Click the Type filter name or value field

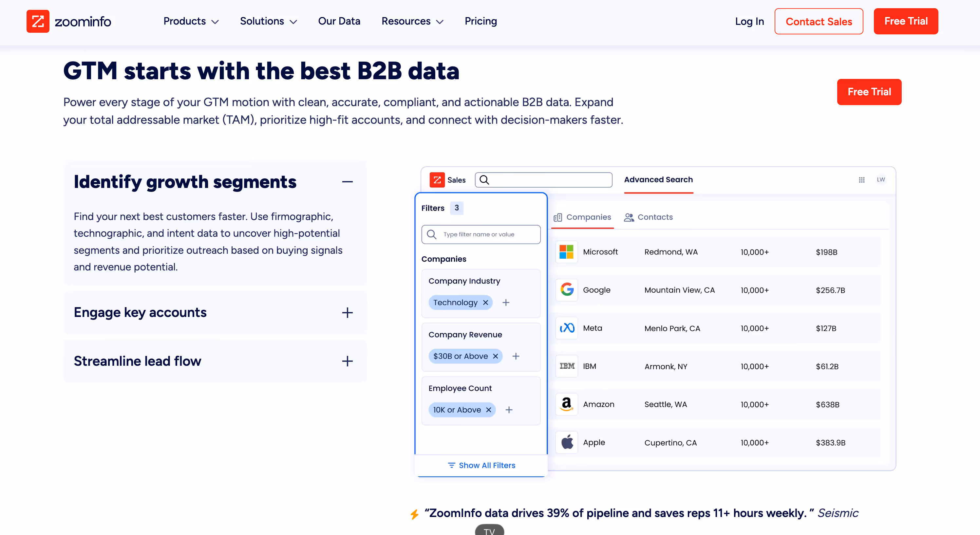point(481,234)
